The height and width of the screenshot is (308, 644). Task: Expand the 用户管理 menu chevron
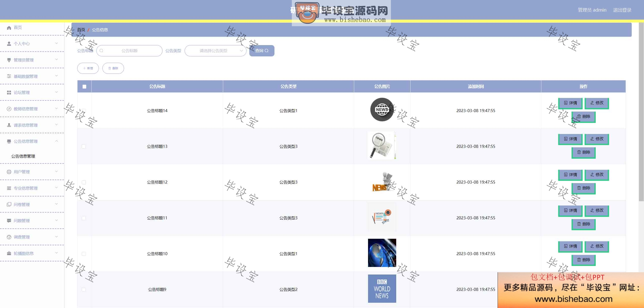tap(56, 172)
